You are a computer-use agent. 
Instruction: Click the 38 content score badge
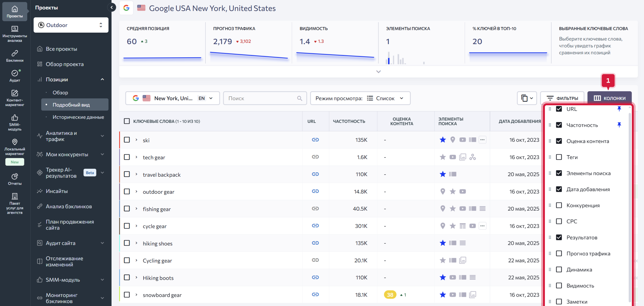[390, 295]
